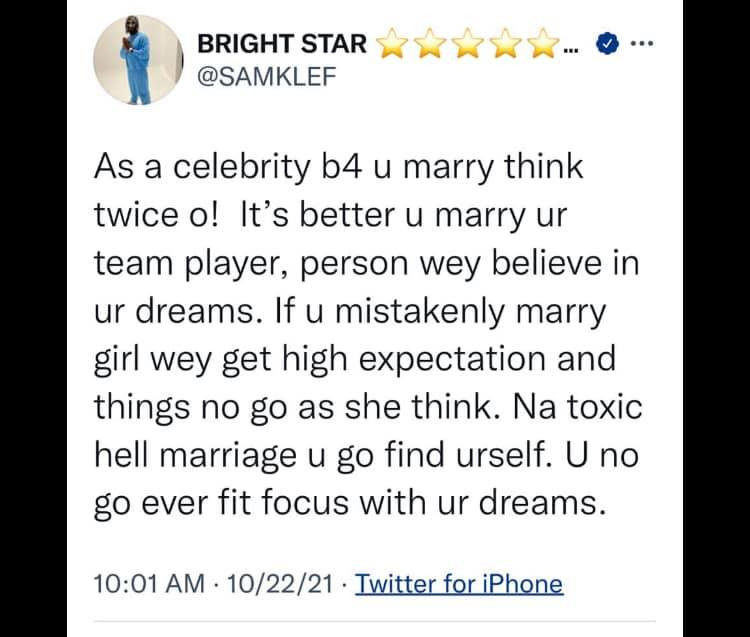The image size is (750, 637).
Task: Click the word "twice" in the tweet
Action: 127,213
